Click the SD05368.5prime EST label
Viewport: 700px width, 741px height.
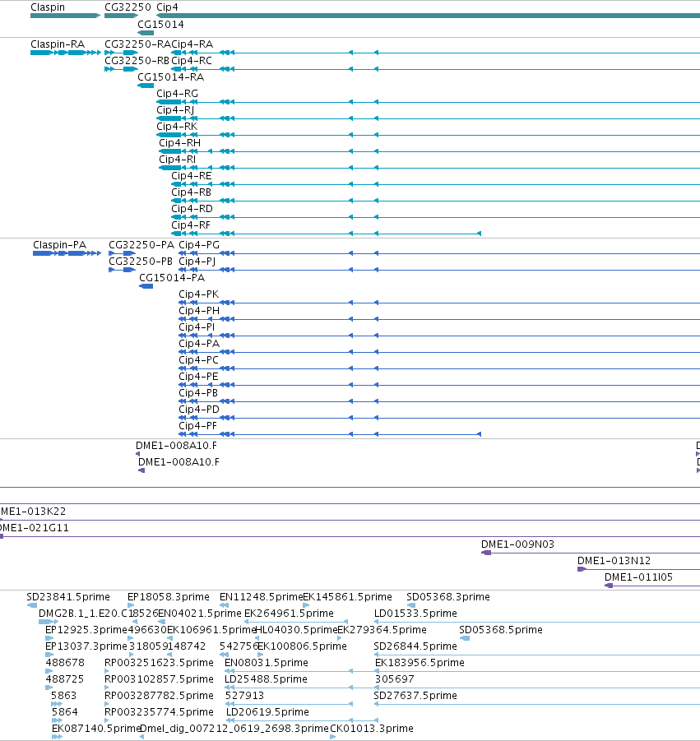click(501, 630)
